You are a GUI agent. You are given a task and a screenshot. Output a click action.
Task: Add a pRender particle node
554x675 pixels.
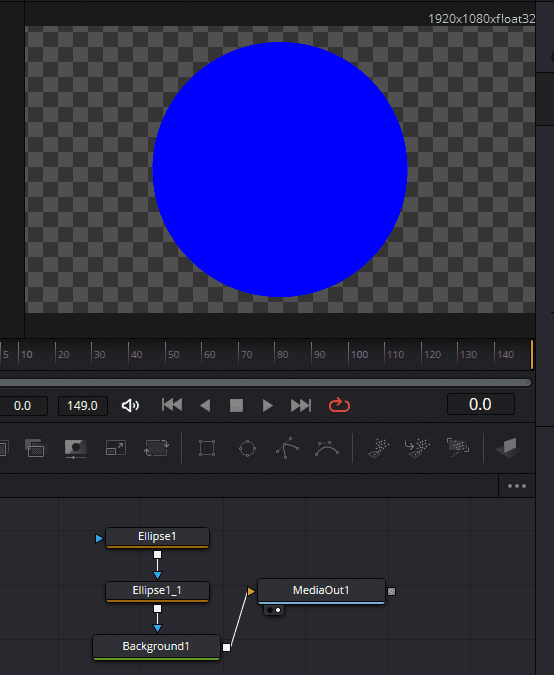[x=458, y=448]
